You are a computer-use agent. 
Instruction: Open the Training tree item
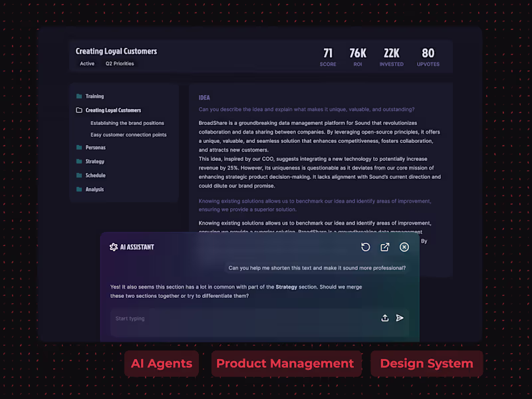tap(94, 96)
